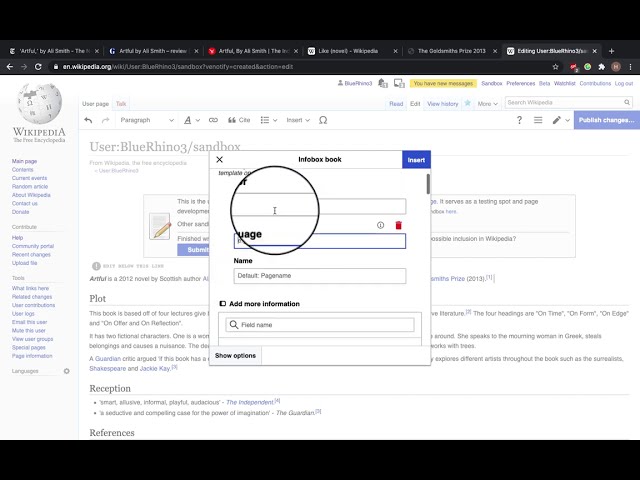Open What links here in Tools
The height and width of the screenshot is (480, 640).
tap(30, 288)
